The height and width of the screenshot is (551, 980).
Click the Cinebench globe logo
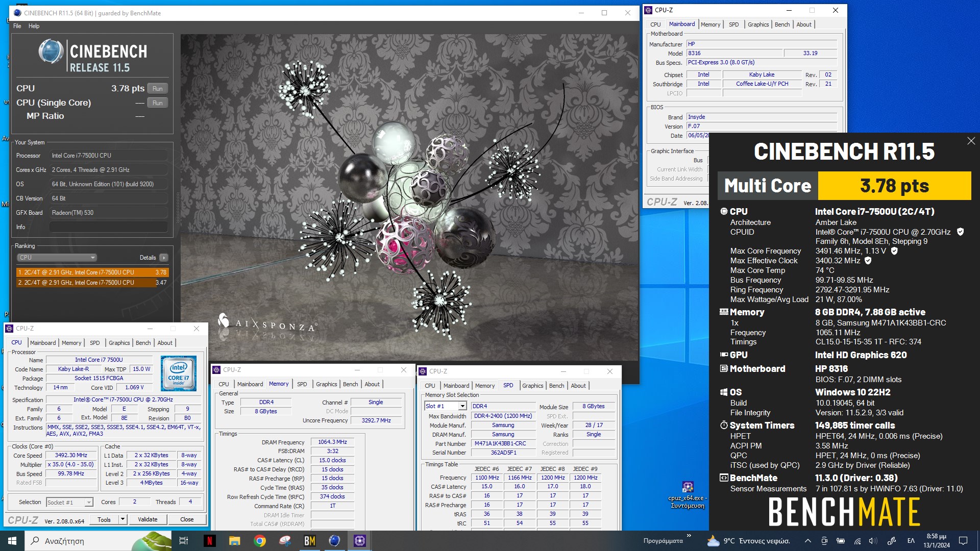(51, 52)
